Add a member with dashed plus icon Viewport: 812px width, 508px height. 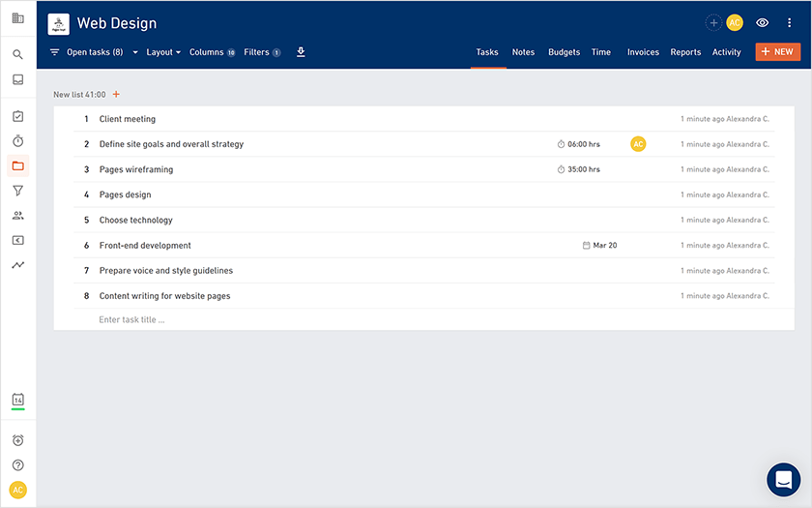point(713,23)
